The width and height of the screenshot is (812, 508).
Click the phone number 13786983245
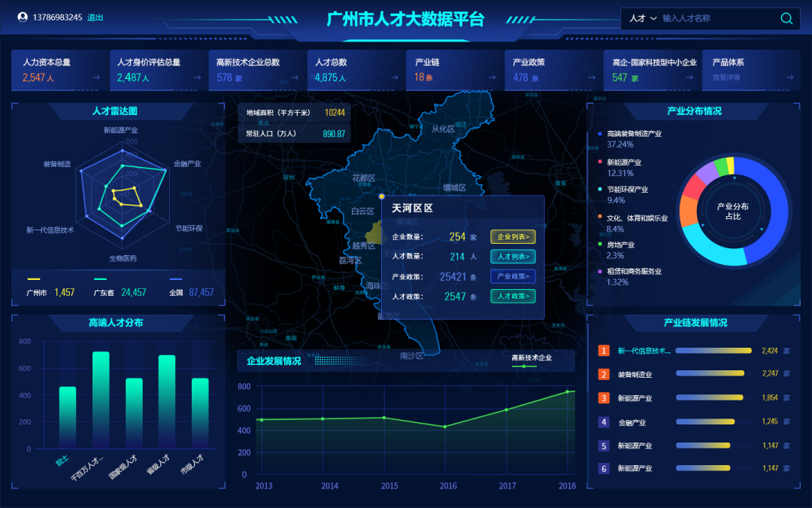(57, 17)
